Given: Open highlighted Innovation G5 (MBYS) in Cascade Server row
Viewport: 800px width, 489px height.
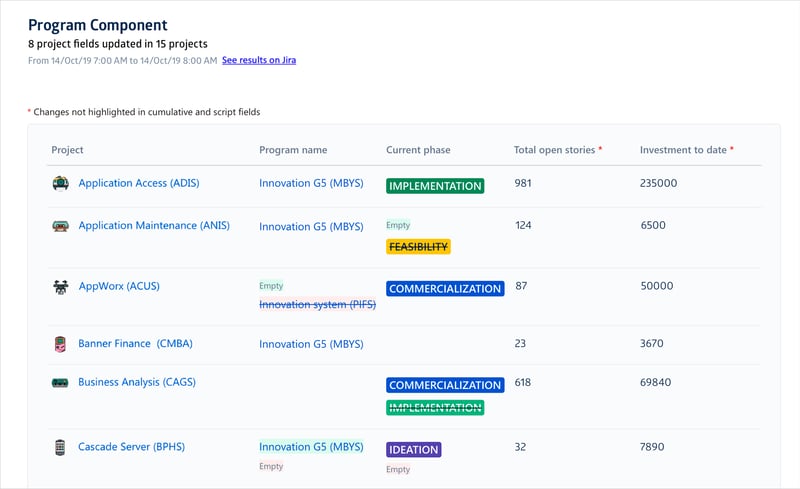Looking at the screenshot, I should coord(311,447).
